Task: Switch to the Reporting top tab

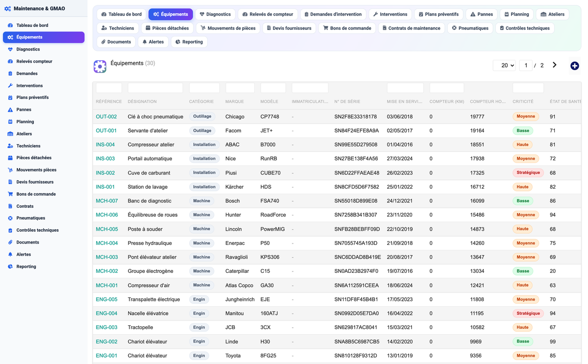Action: pos(189,42)
